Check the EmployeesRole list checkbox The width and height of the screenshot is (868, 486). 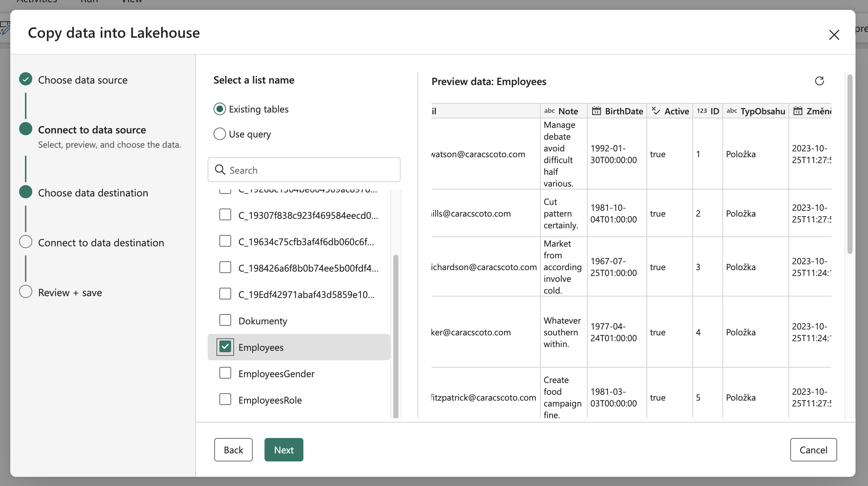click(225, 400)
